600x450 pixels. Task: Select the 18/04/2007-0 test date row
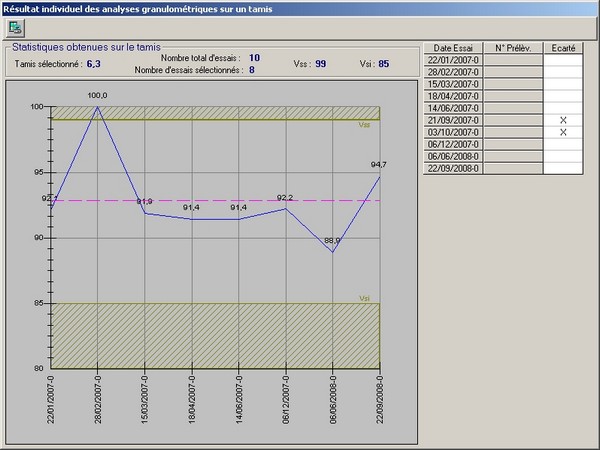453,96
